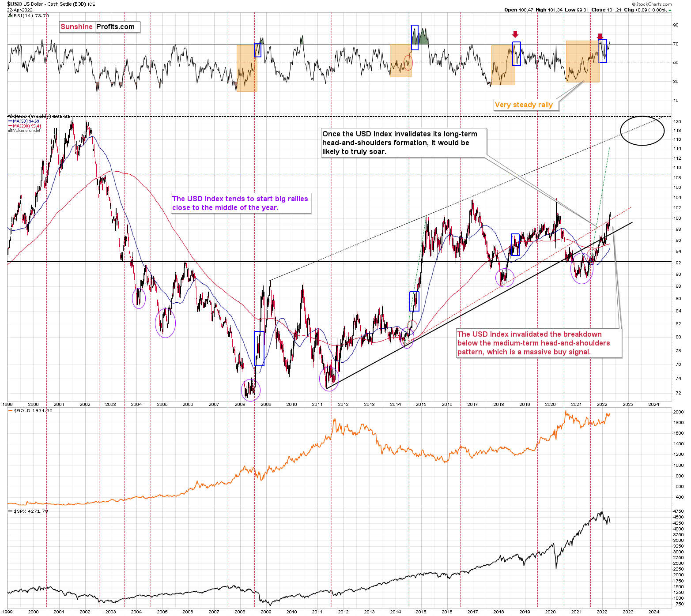Click the blue rectangle on 2014 RSI spike
Viewport: 691px width, 616px height.
click(415, 37)
